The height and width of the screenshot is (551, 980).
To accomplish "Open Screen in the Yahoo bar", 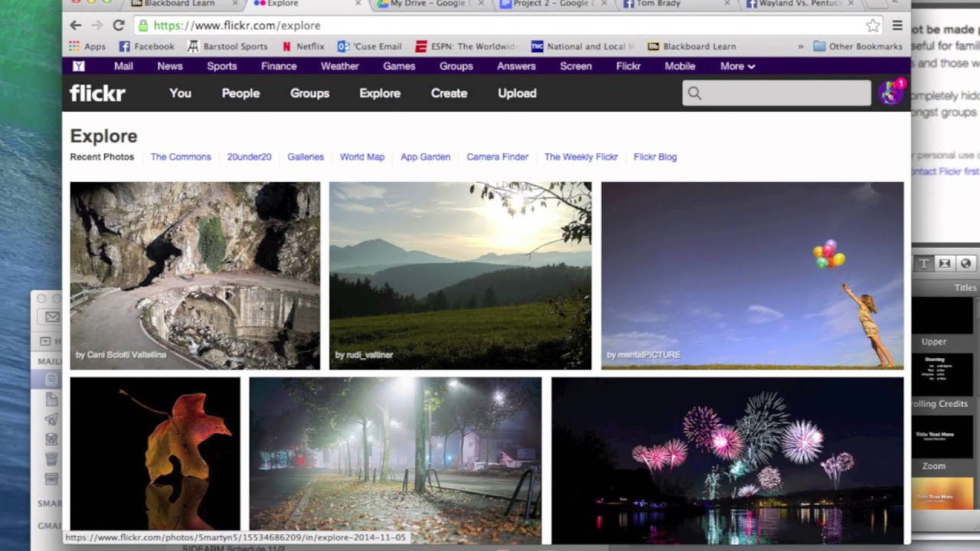I will pyautogui.click(x=576, y=67).
